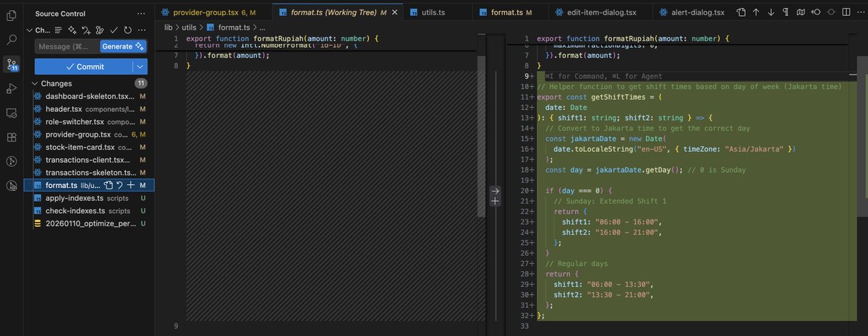Go to previous change up arrow
This screenshot has height=336, width=868.
pos(756,12)
